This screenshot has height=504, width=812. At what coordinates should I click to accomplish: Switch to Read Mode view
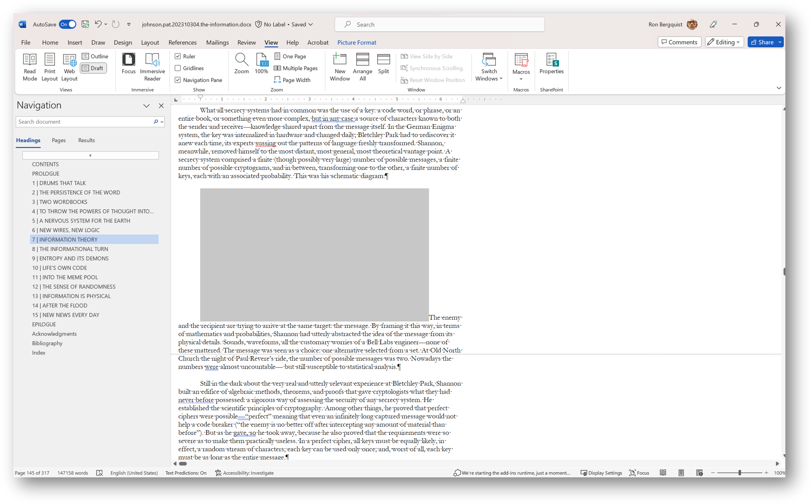click(30, 67)
